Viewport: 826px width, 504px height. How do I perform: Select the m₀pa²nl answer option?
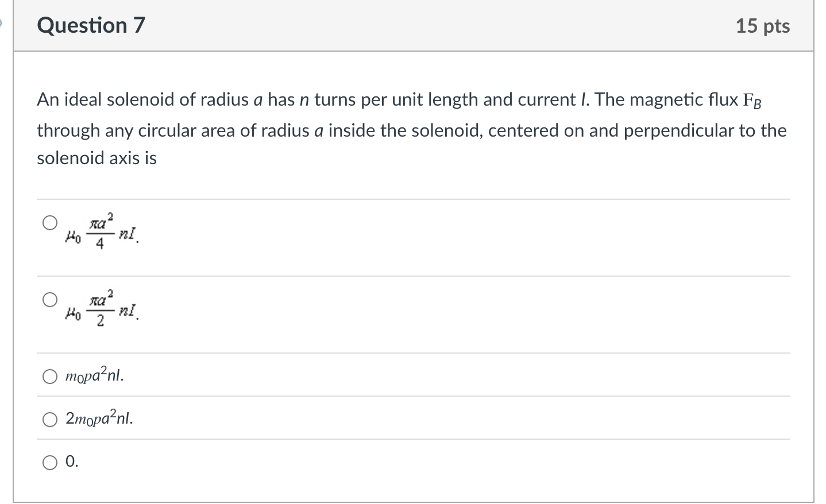(51, 376)
